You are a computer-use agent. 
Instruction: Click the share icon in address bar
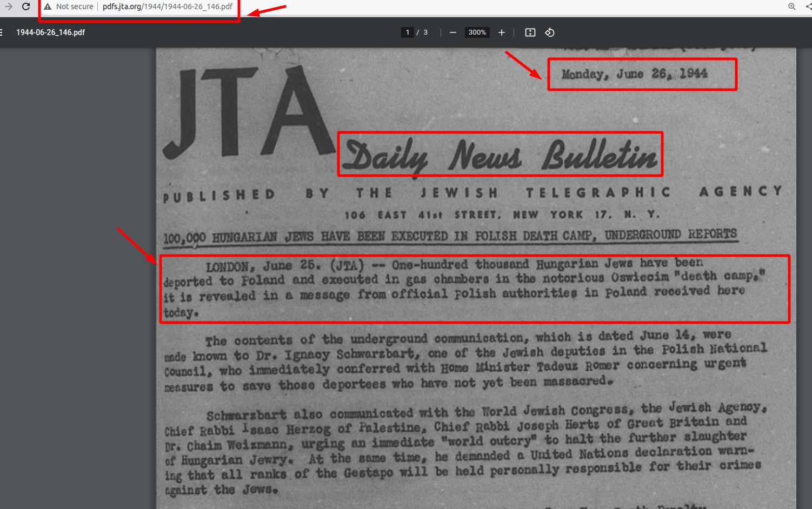[808, 7]
